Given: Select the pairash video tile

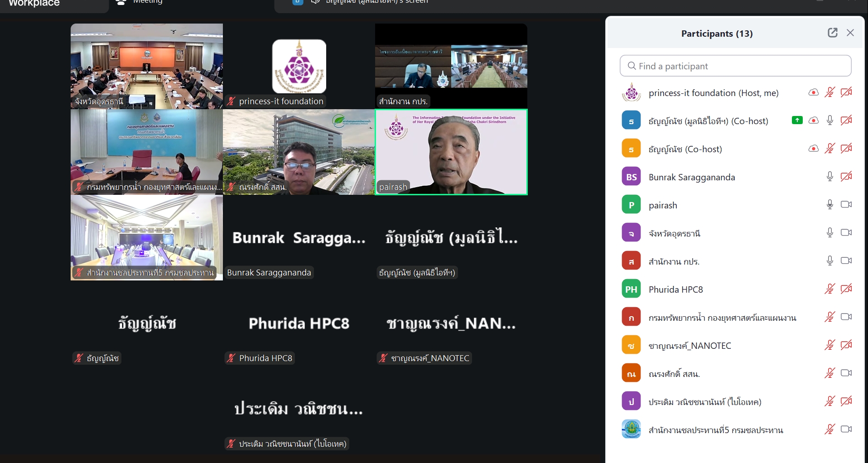Looking at the screenshot, I should coord(451,152).
